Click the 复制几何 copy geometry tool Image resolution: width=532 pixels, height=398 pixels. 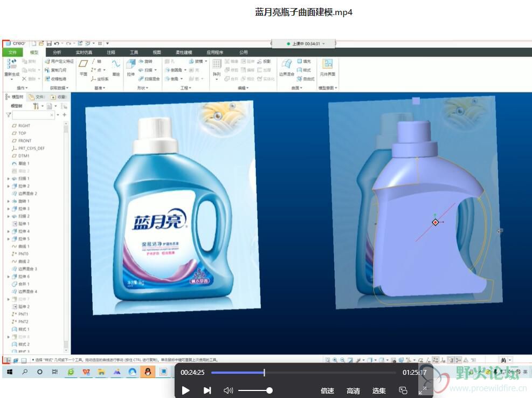pyautogui.click(x=56, y=70)
